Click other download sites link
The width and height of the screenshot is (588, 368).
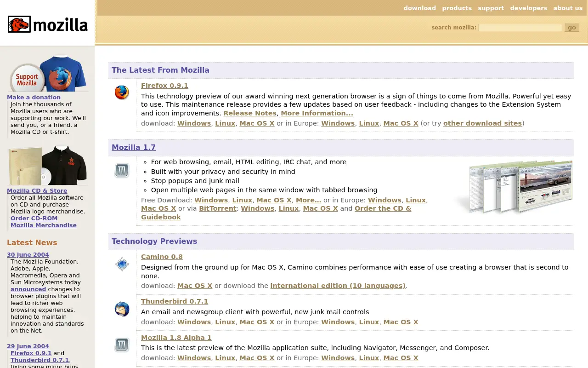pyautogui.click(x=482, y=123)
